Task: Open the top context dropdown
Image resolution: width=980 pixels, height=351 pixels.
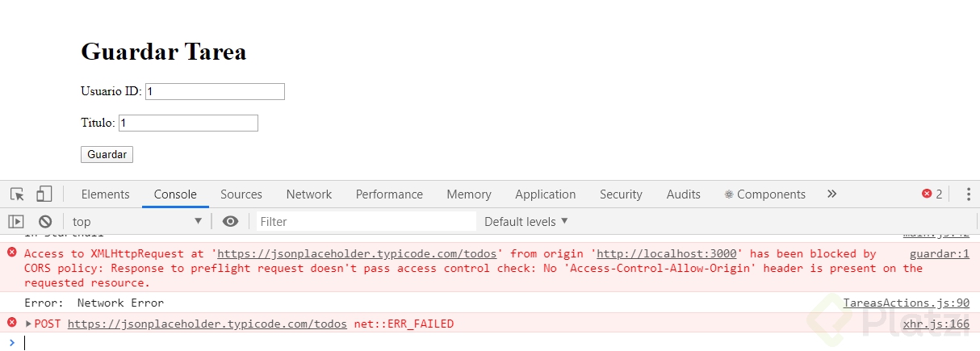Action: click(137, 221)
